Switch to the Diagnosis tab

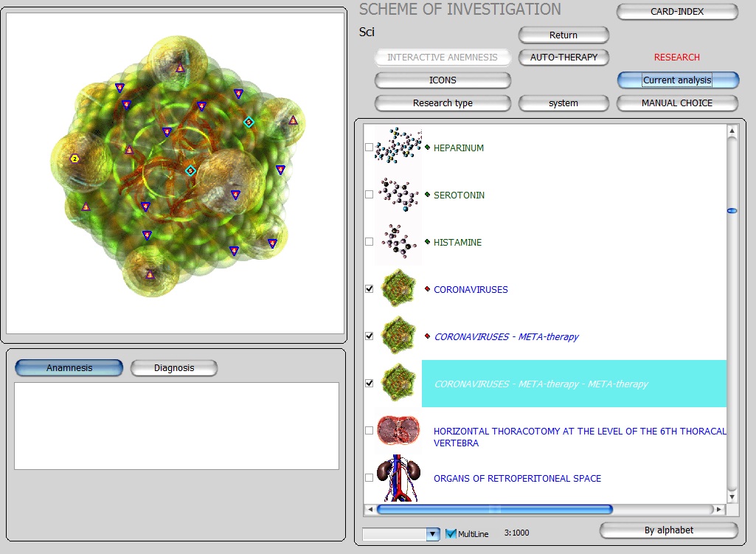click(x=174, y=368)
